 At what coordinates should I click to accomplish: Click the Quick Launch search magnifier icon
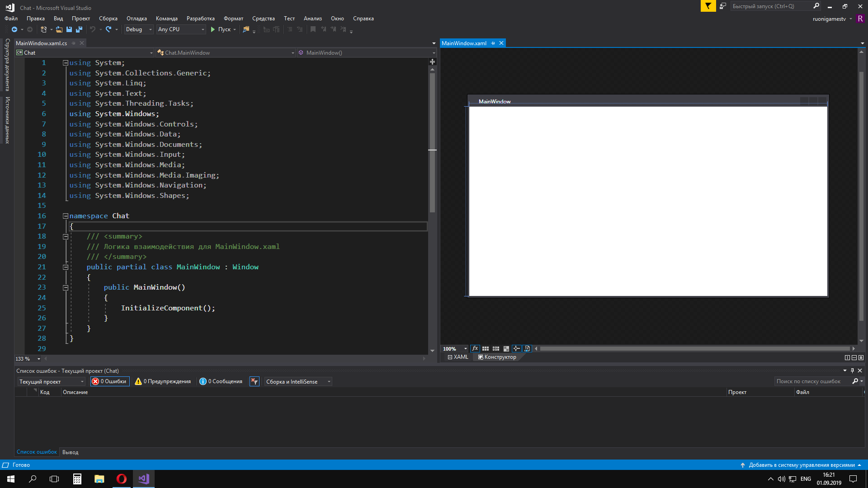point(816,6)
